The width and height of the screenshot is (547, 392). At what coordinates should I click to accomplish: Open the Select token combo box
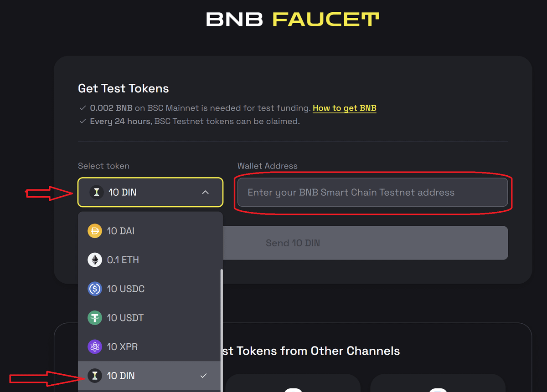click(x=150, y=193)
